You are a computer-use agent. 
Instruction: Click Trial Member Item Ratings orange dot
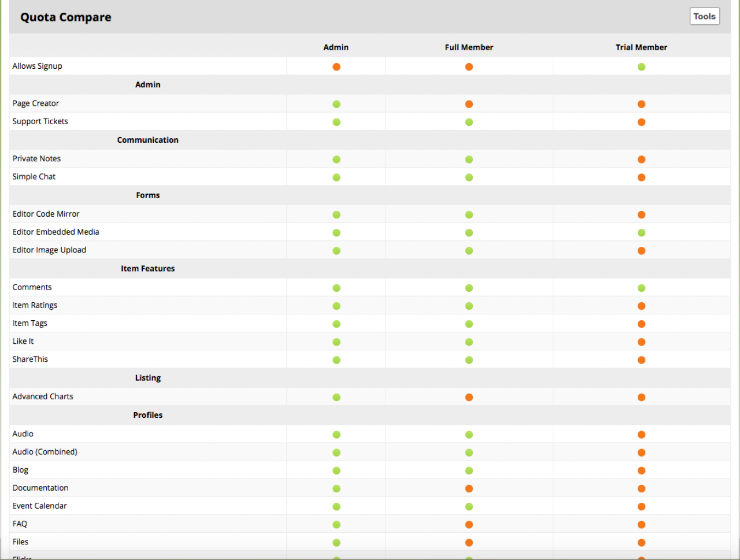[x=641, y=306]
